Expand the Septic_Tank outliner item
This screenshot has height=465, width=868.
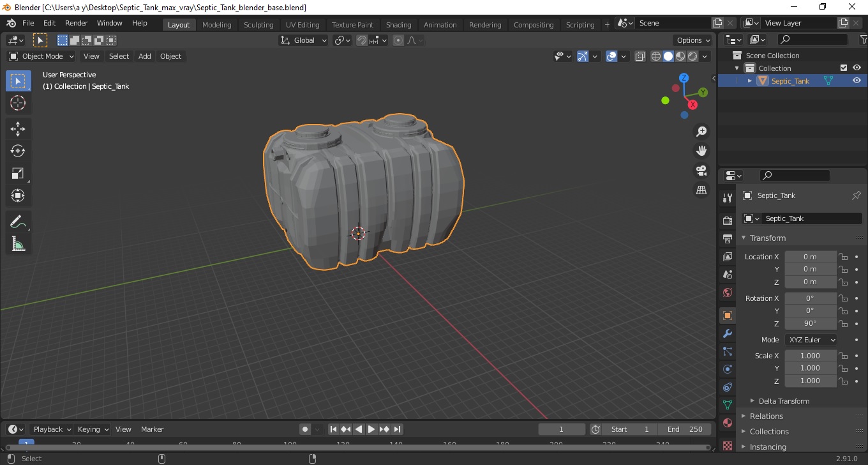(750, 81)
